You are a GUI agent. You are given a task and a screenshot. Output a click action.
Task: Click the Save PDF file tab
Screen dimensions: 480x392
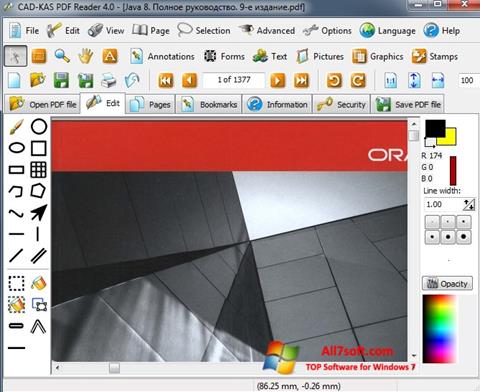tap(408, 105)
